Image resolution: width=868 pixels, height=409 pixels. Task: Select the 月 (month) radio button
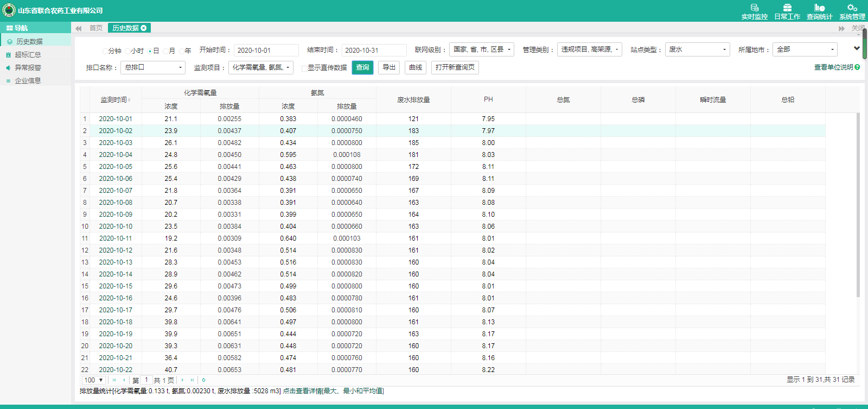(x=166, y=51)
